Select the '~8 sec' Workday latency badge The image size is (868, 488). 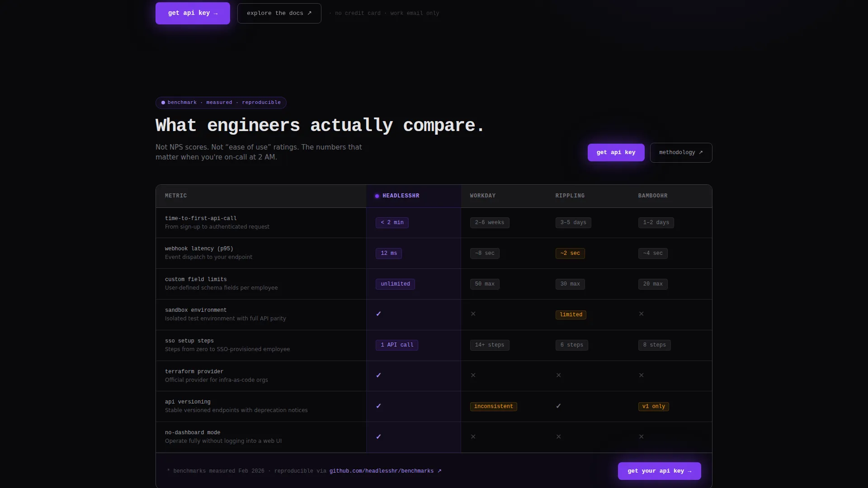tap(485, 253)
